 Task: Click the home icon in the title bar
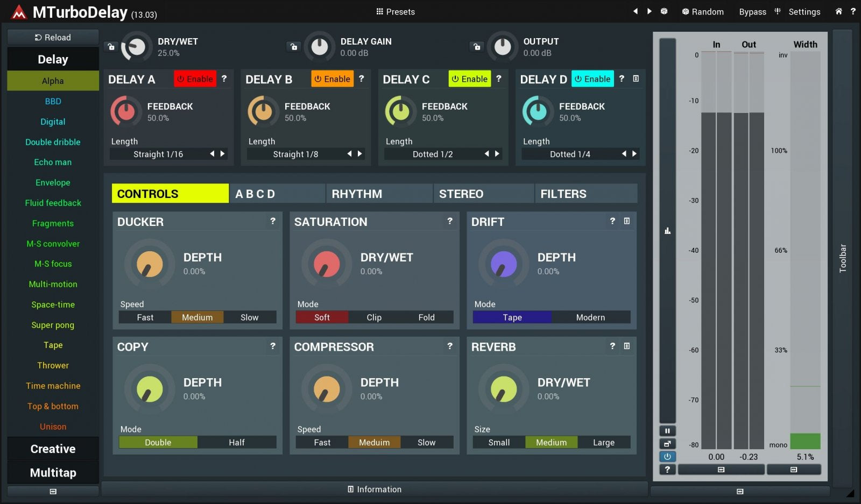(x=839, y=11)
